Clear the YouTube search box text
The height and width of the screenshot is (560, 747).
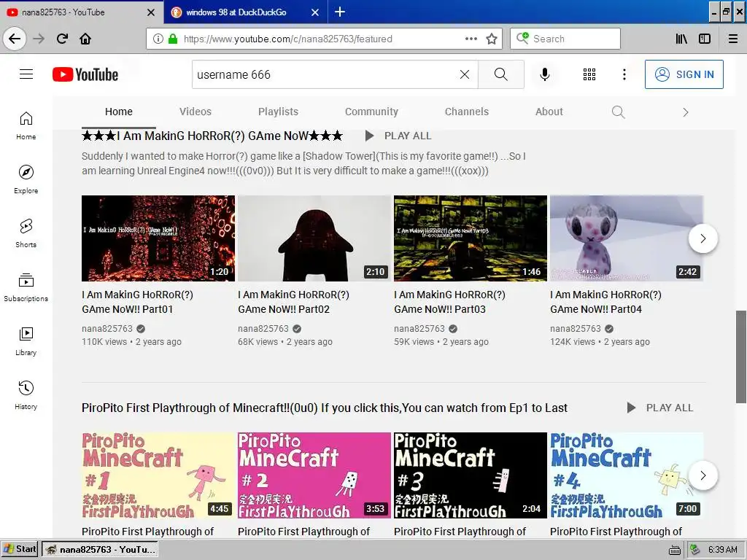pos(465,74)
